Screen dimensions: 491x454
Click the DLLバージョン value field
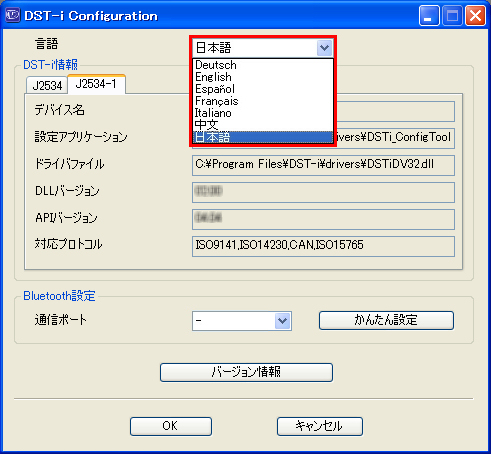point(323,192)
